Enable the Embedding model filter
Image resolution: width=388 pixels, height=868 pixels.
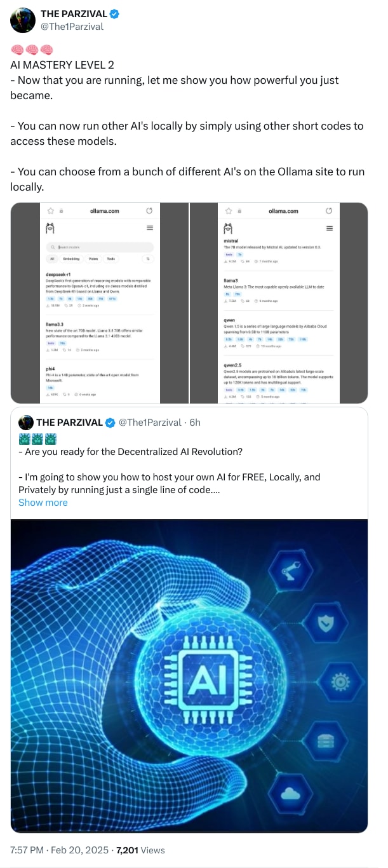click(x=71, y=259)
